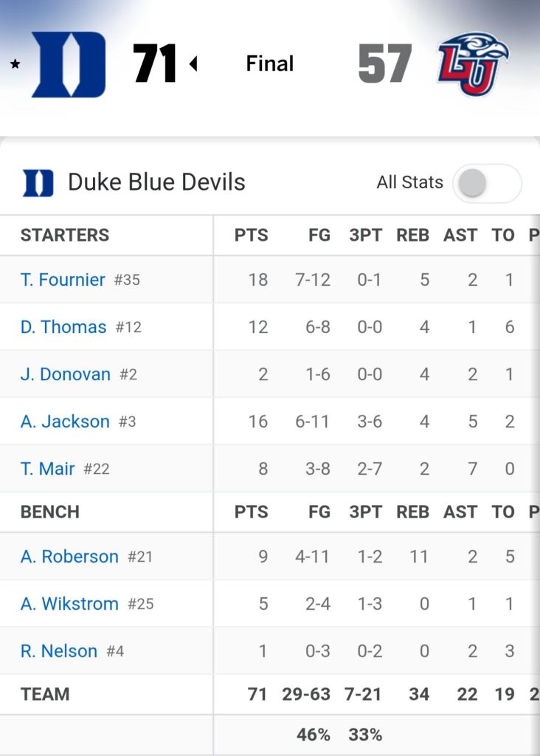The width and height of the screenshot is (540, 756).
Task: Click the AST column header in bench section
Action: (x=460, y=512)
